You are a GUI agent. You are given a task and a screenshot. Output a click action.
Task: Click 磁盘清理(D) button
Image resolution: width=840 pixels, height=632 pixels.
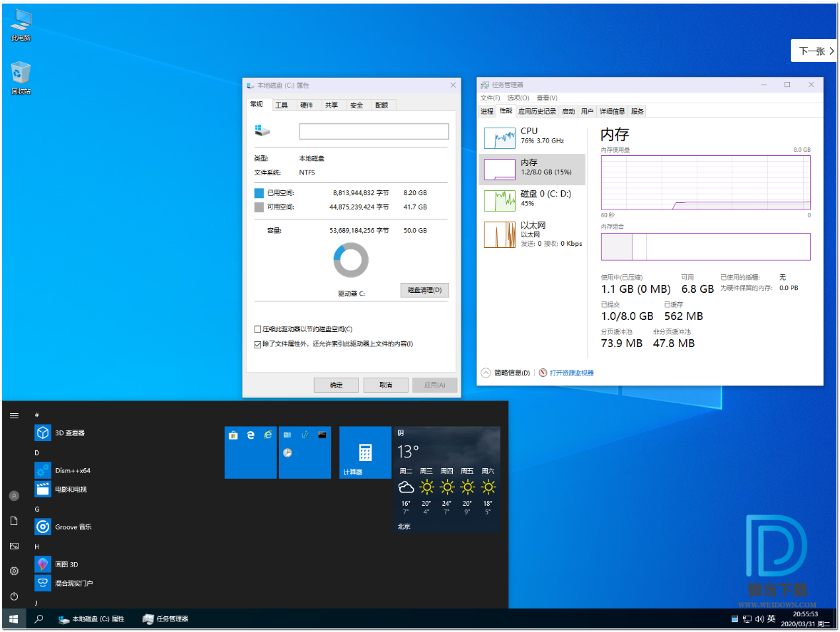[424, 290]
